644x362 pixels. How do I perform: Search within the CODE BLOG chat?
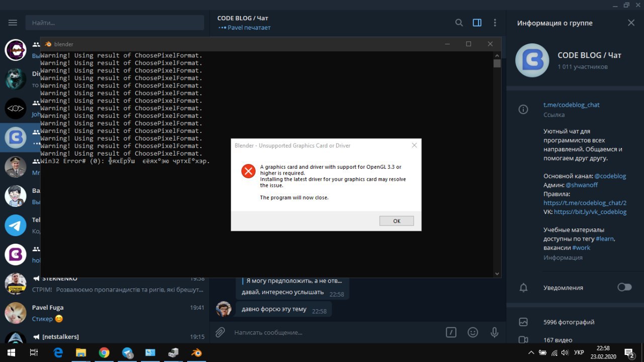tap(459, 23)
